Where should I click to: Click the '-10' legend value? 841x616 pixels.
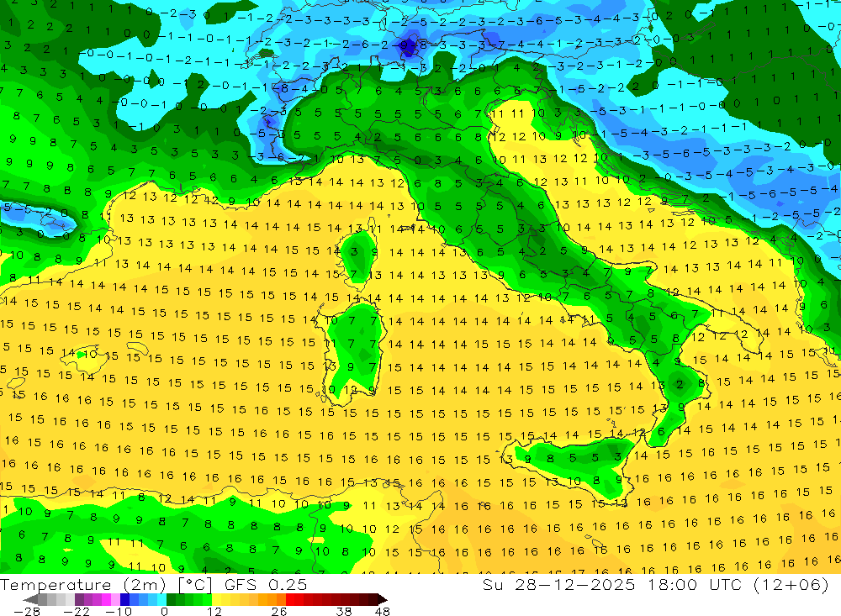(x=119, y=612)
